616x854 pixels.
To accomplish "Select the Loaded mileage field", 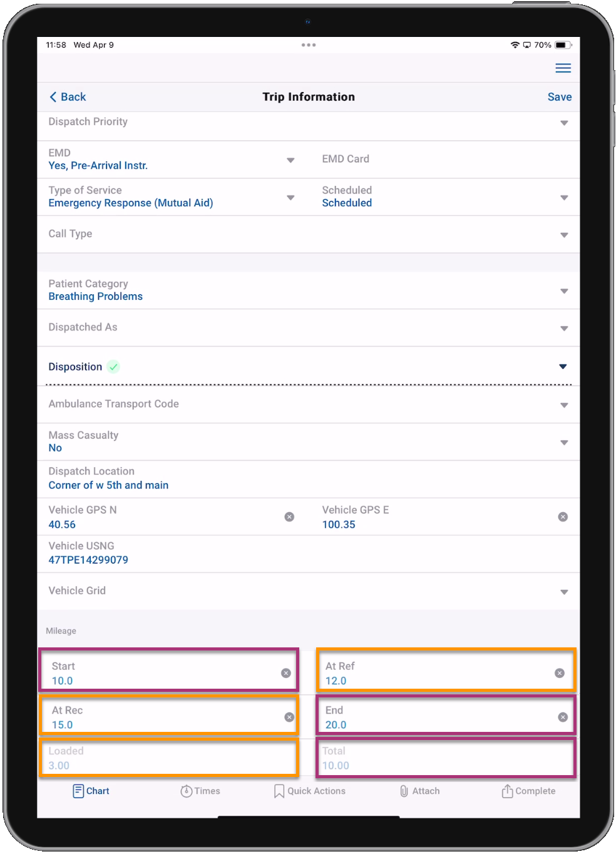I will [169, 758].
